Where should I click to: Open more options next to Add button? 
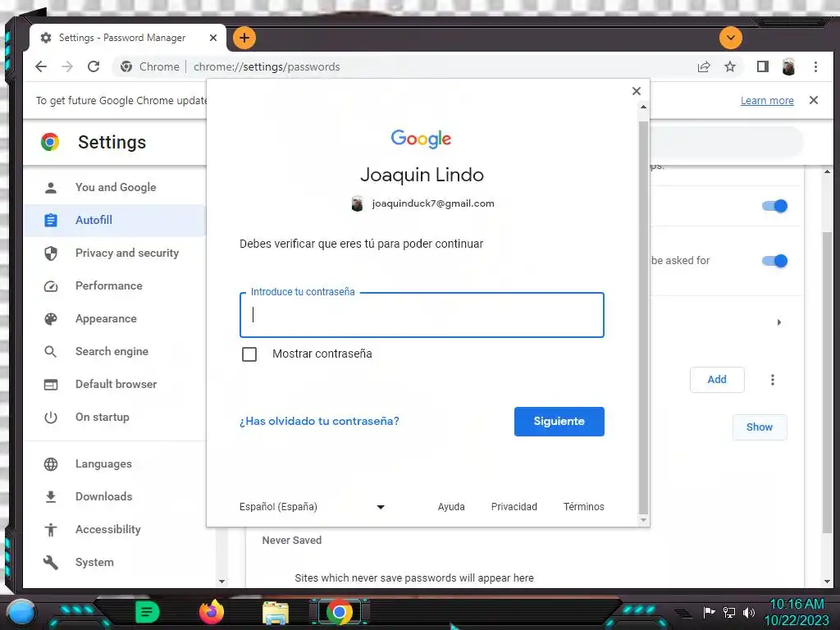773,380
